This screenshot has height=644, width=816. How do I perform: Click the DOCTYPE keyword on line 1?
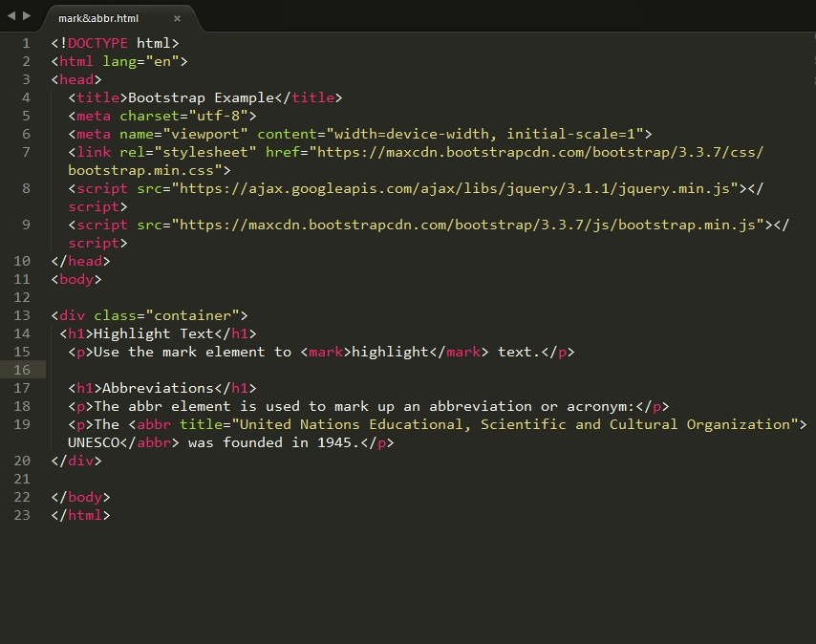[97, 43]
